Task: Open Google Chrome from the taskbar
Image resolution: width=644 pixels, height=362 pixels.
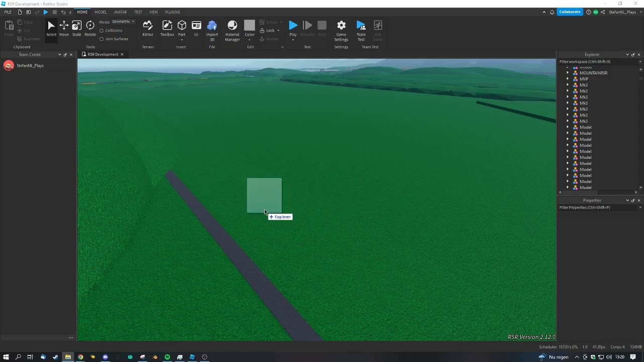Action: [80, 357]
